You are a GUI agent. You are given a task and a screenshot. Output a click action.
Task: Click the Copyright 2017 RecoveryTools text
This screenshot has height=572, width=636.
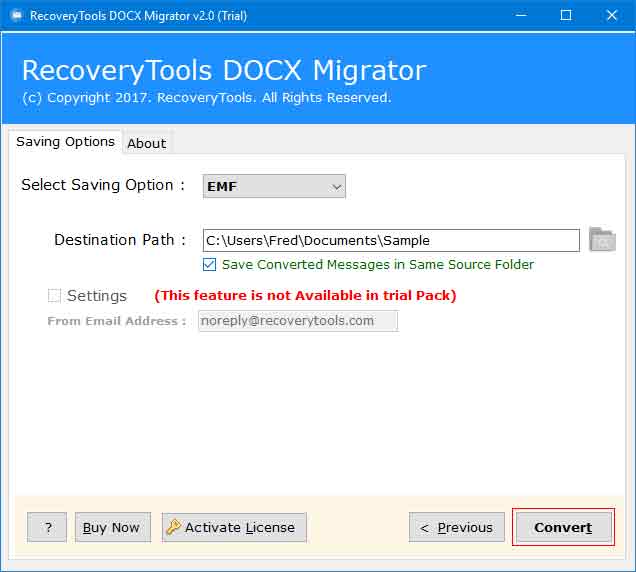click(207, 98)
